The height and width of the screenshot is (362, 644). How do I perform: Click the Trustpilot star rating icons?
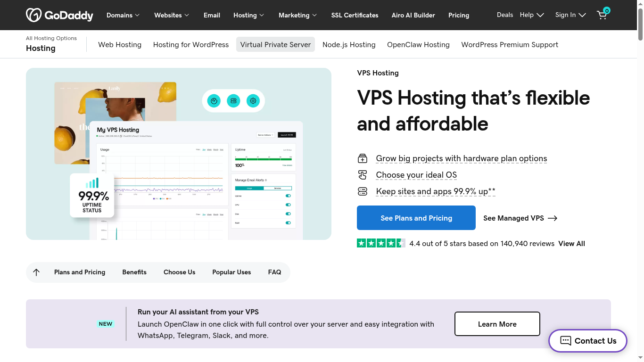[381, 243]
